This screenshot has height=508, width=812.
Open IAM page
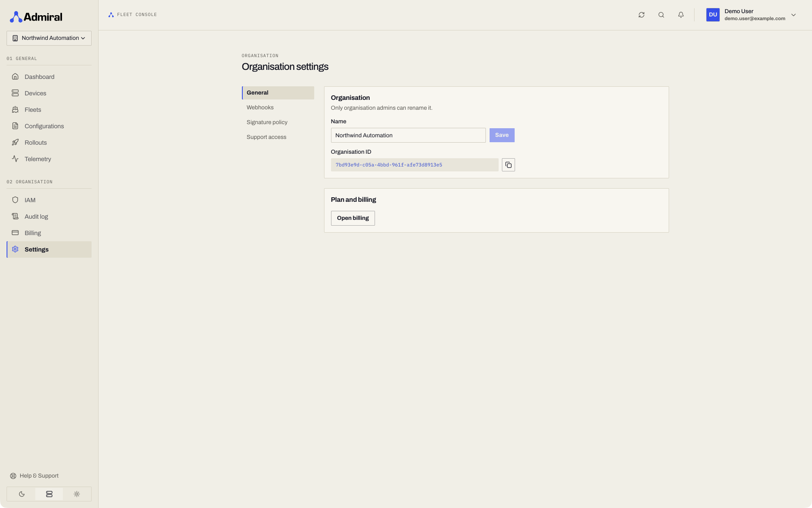coord(49,200)
